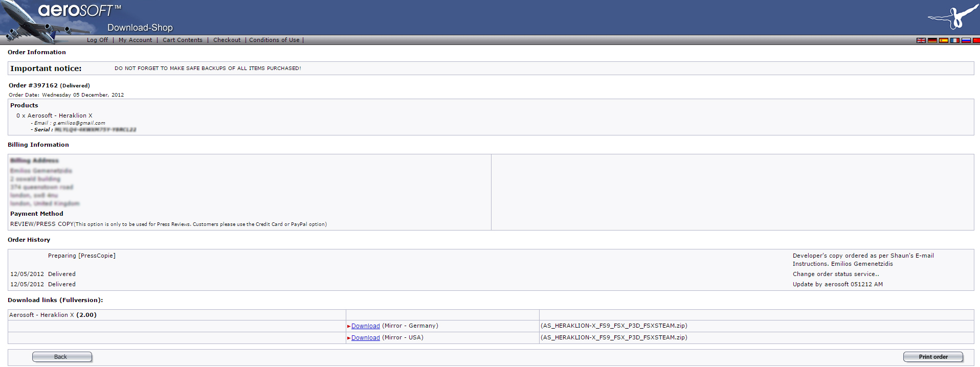Select the Chinese flag language icon
The height and width of the screenshot is (367, 980).
(x=976, y=40)
